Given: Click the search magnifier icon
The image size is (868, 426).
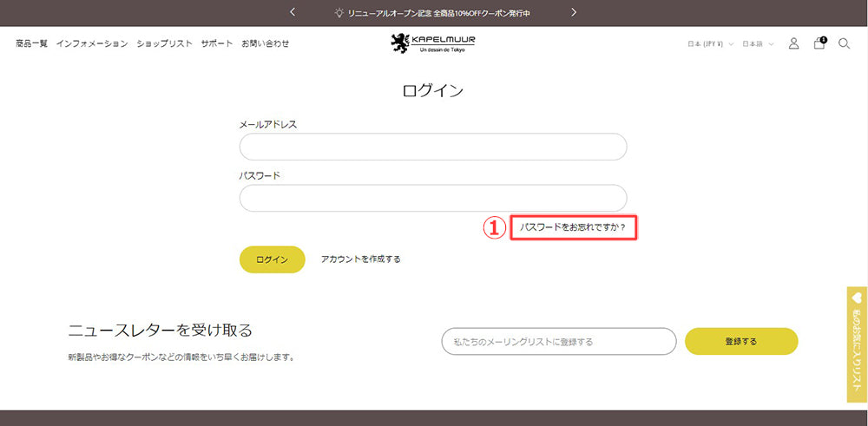Looking at the screenshot, I should (x=844, y=43).
